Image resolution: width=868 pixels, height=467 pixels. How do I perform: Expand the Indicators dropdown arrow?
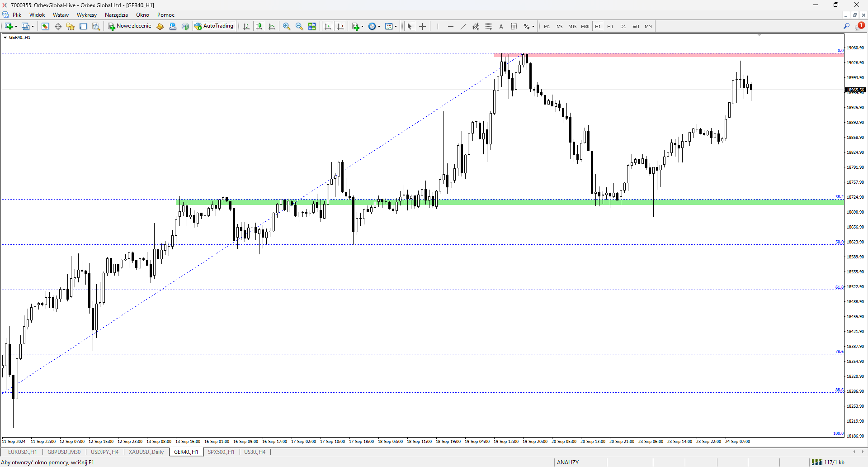point(363,26)
